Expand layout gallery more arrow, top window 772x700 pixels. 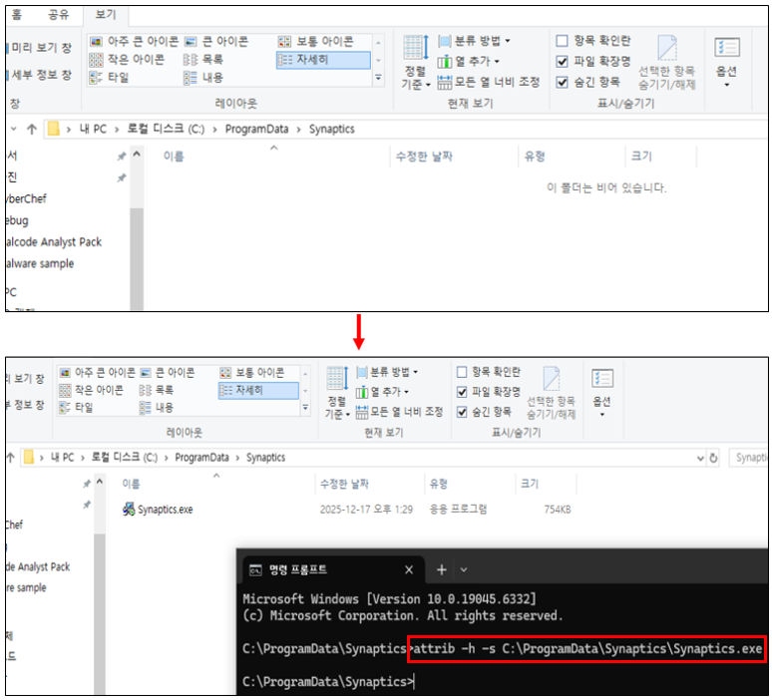379,78
